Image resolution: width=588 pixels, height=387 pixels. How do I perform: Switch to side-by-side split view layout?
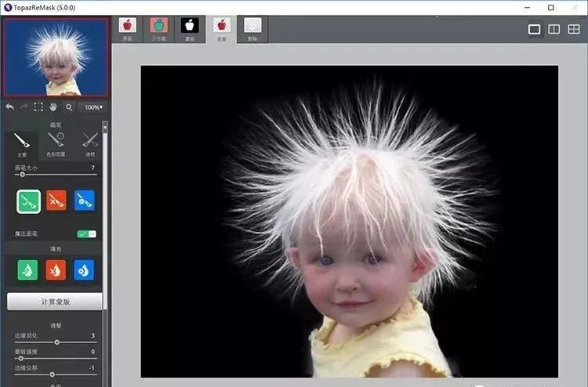pyautogui.click(x=554, y=29)
